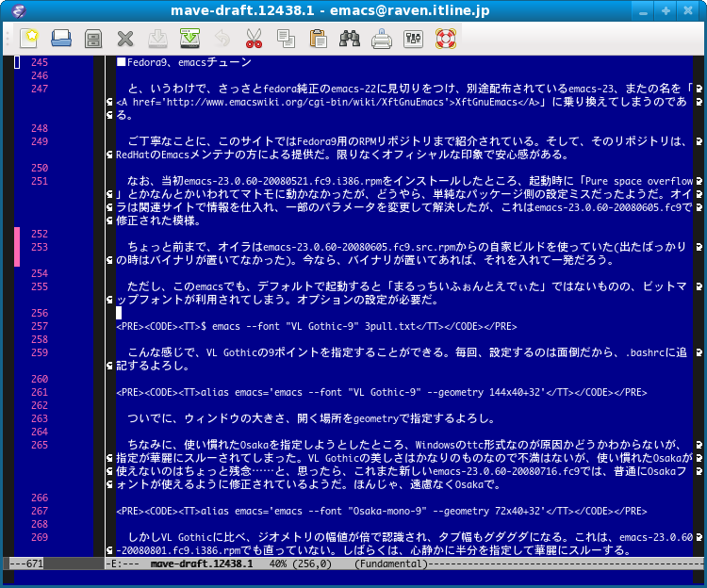The image size is (707, 588).
Task: Click the greyed-out Undo arrow icon
Action: (222, 39)
